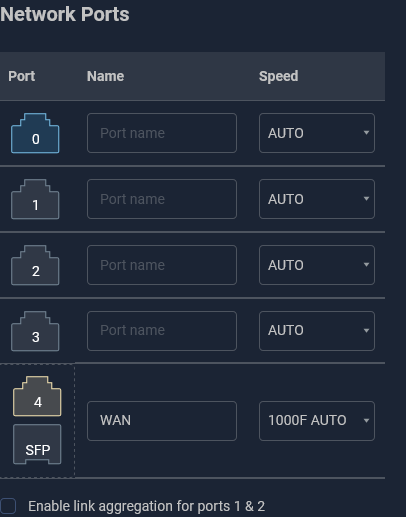
Task: Focus the port 3 name field
Action: click(162, 331)
